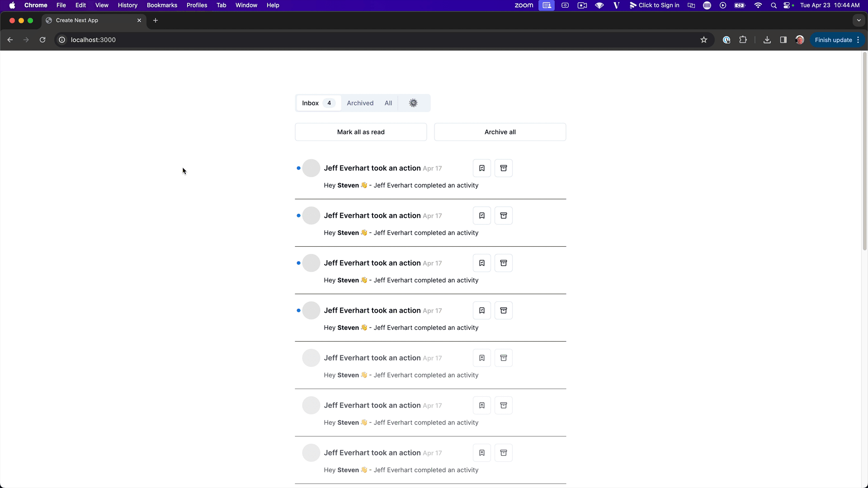
Task: Toggle the unread dot on the third notification
Action: point(298,263)
